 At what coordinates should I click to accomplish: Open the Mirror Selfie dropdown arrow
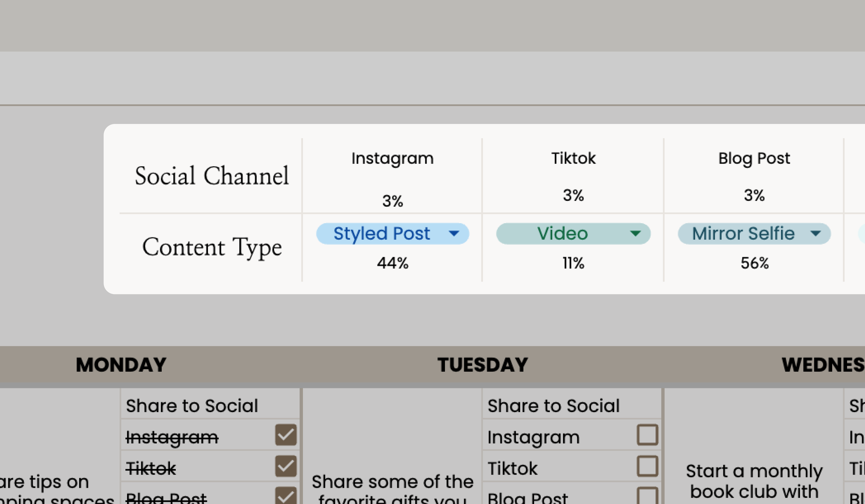click(x=816, y=234)
